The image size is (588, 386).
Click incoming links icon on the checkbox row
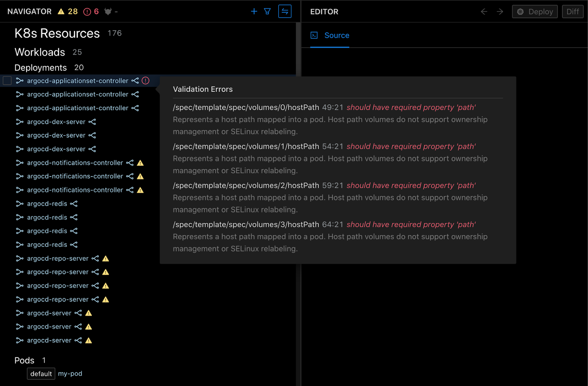pyautogui.click(x=20, y=80)
